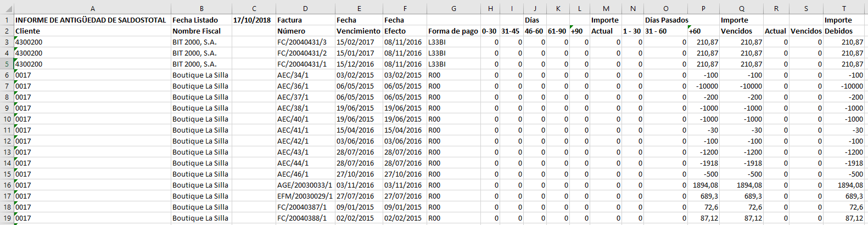The image size is (868, 225).
Task: Select the Vencimiento header cell
Action: tap(359, 31)
